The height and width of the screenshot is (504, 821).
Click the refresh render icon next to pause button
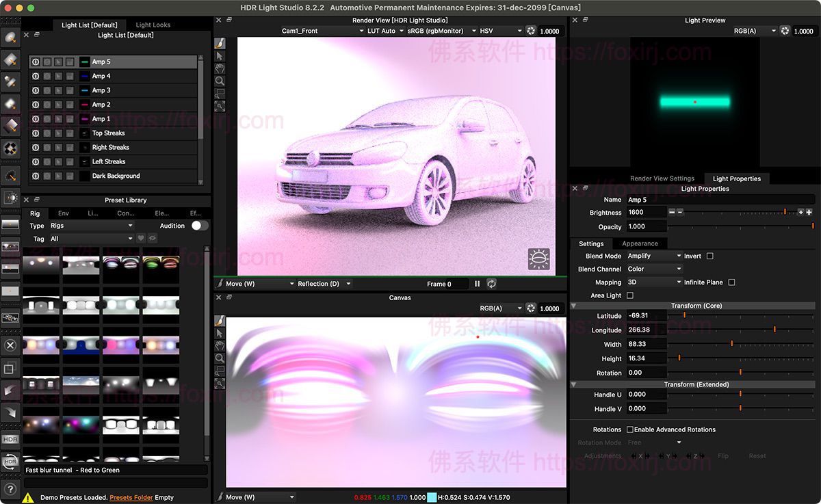(491, 283)
